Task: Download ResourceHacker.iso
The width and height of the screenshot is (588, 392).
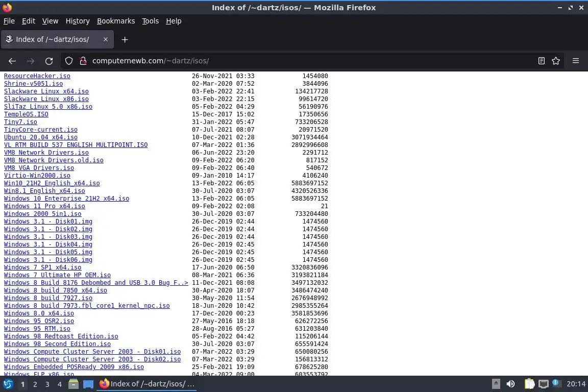Action: click(x=37, y=76)
